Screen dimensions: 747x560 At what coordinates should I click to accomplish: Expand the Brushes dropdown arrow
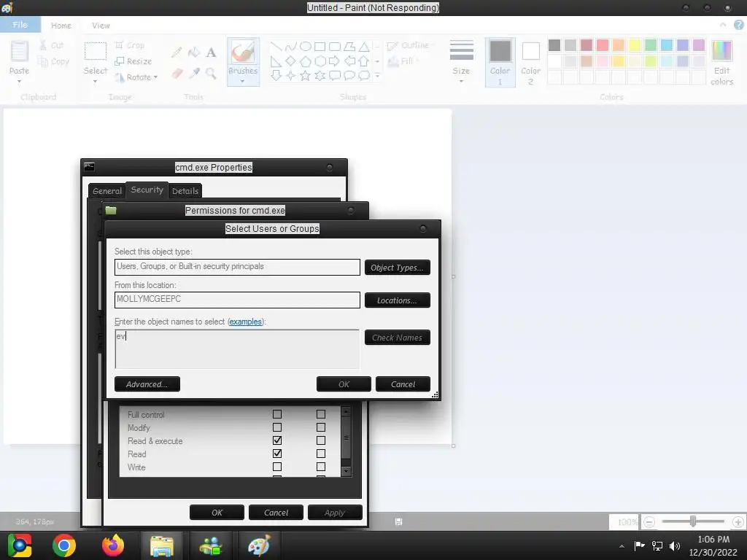[243, 82]
